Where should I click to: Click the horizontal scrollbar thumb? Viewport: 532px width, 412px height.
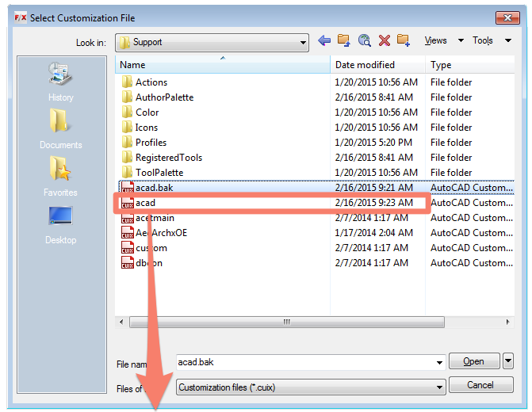point(287,322)
